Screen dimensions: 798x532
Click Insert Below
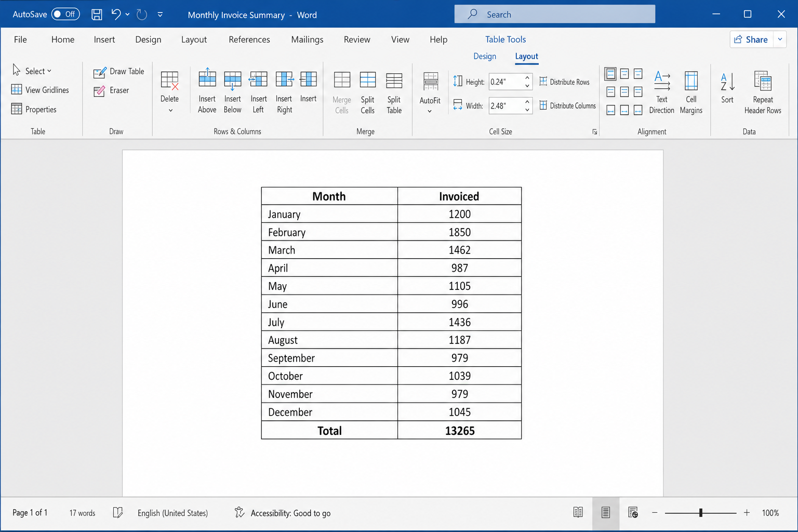click(x=232, y=91)
